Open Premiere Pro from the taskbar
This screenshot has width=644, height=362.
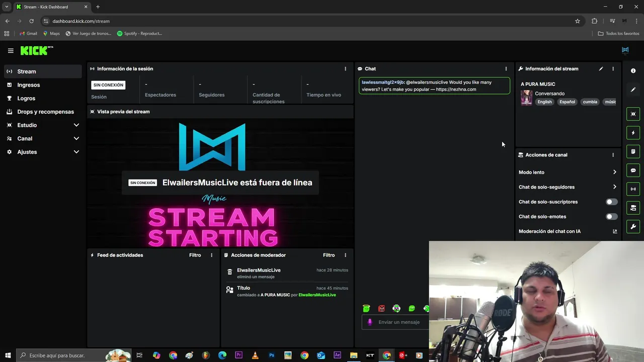pyautogui.click(x=238, y=355)
